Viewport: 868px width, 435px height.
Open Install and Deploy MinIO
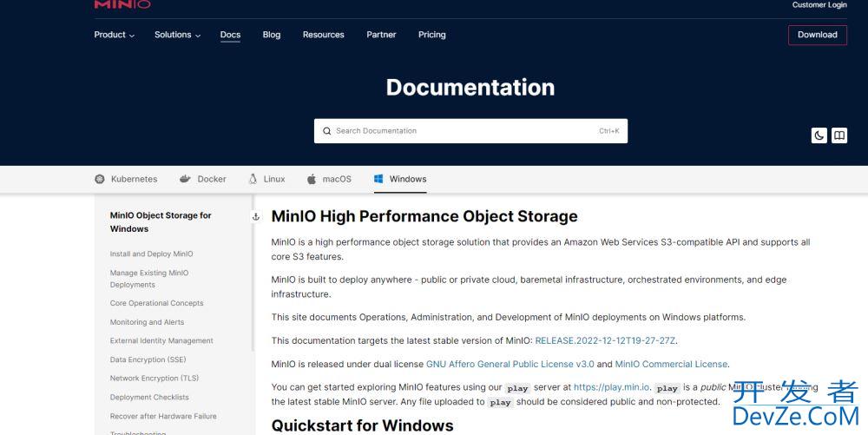tap(152, 254)
